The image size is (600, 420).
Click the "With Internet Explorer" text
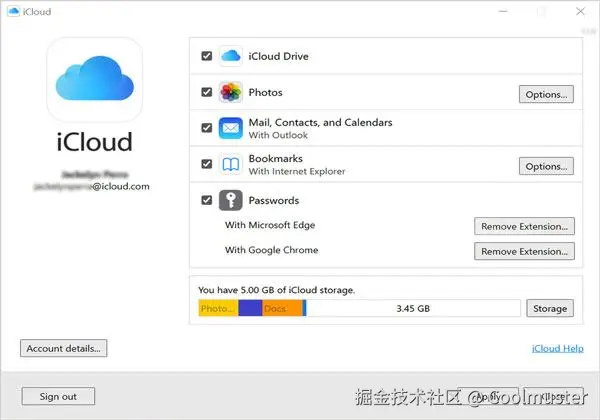coord(297,171)
